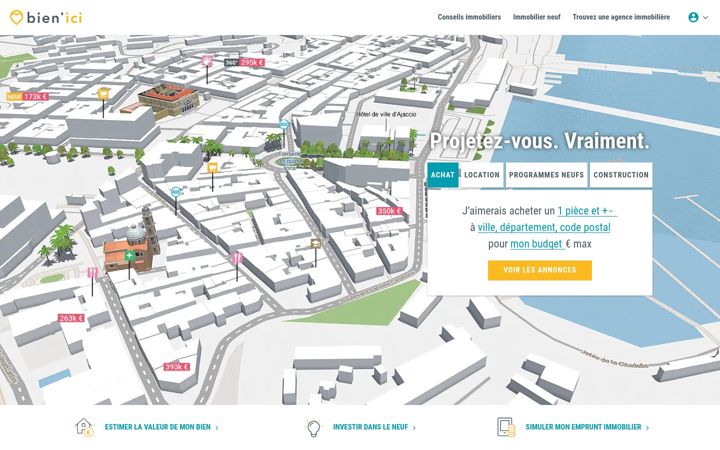Open INVESTIR DANS LE NEUF link

pos(370,427)
